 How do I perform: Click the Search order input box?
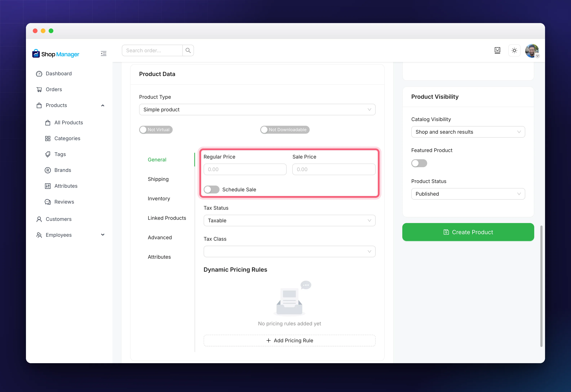click(x=152, y=50)
